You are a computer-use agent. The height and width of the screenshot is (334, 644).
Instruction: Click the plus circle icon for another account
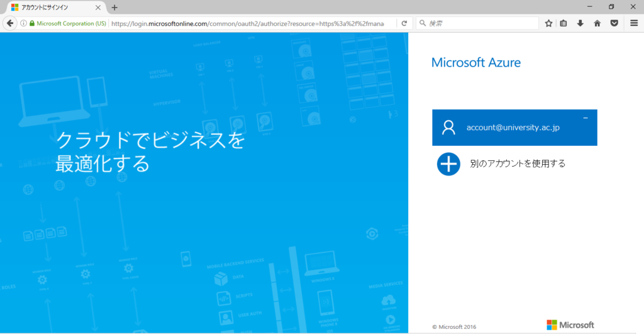point(448,164)
